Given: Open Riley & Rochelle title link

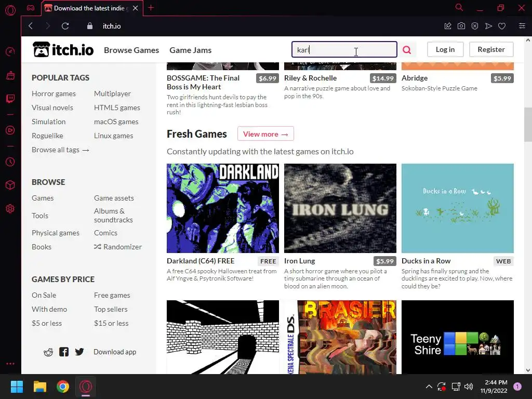Looking at the screenshot, I should pyautogui.click(x=310, y=78).
